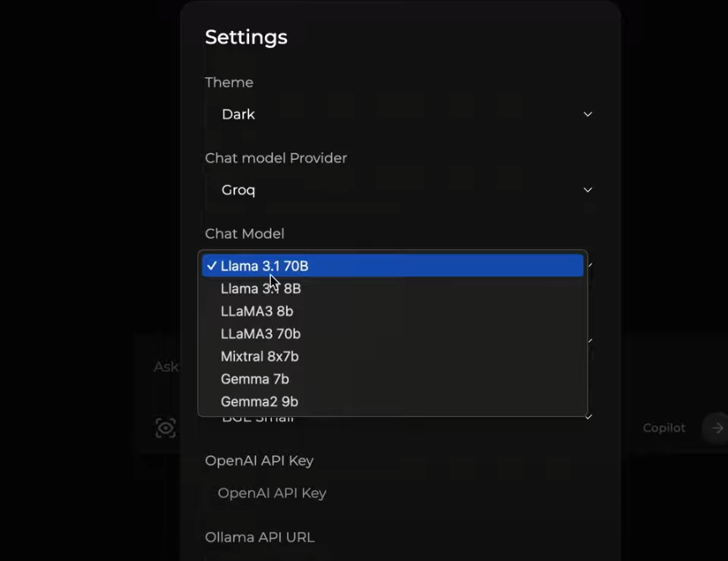The height and width of the screenshot is (561, 728).
Task: Click the Ollama API URL label
Action: (259, 537)
